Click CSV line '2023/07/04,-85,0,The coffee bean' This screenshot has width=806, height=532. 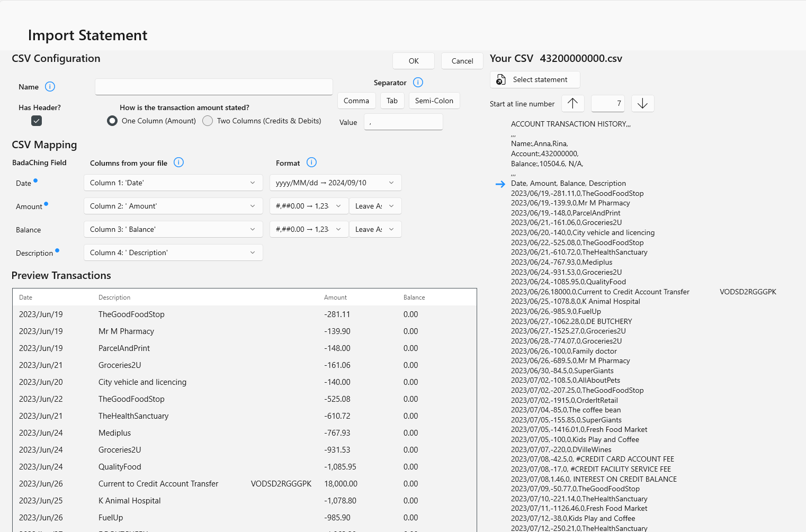point(566,410)
